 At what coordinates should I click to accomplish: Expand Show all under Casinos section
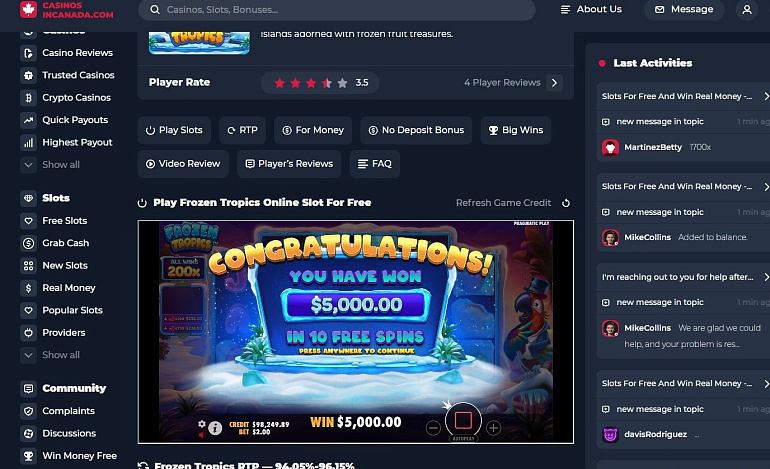[50, 165]
